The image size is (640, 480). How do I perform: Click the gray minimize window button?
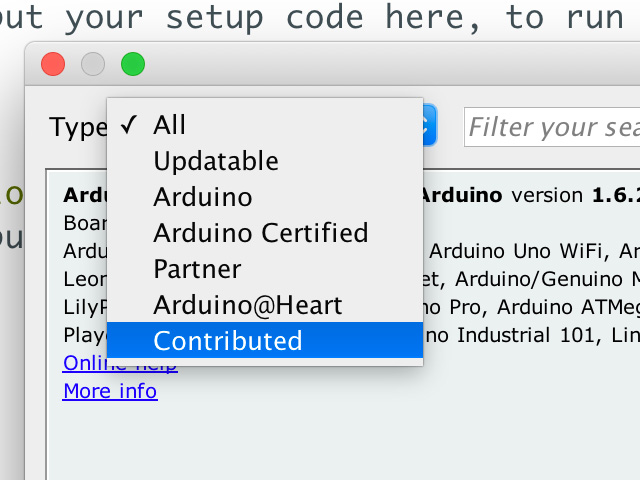tap(93, 65)
